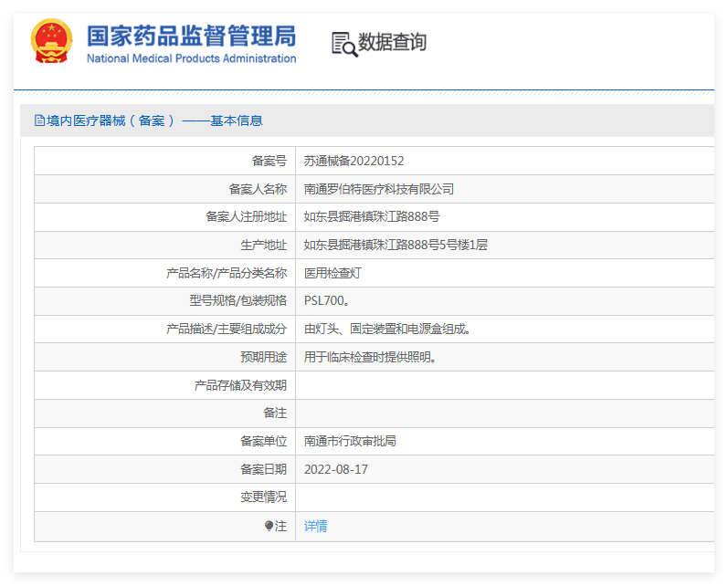Select 南通罗伯特医疗科技有限公司 cell
The width and height of the screenshot is (728, 586).
[x=379, y=189]
